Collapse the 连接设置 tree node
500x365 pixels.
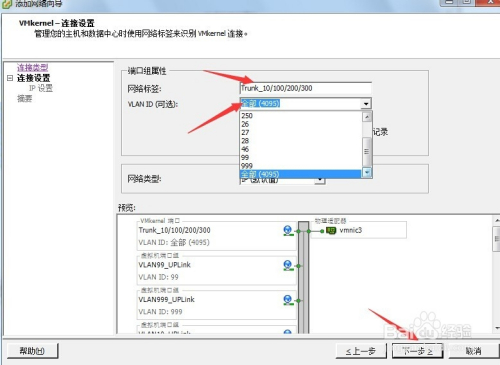tap(10, 78)
